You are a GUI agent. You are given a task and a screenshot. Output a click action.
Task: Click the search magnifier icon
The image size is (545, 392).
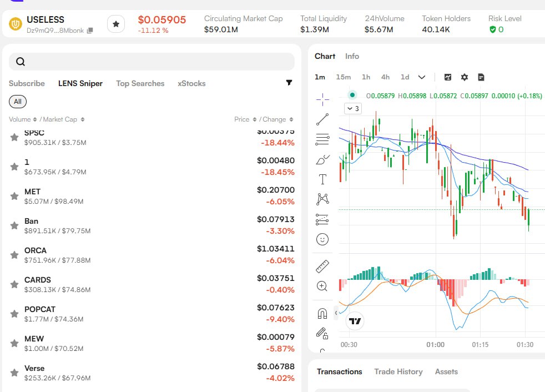pos(21,62)
